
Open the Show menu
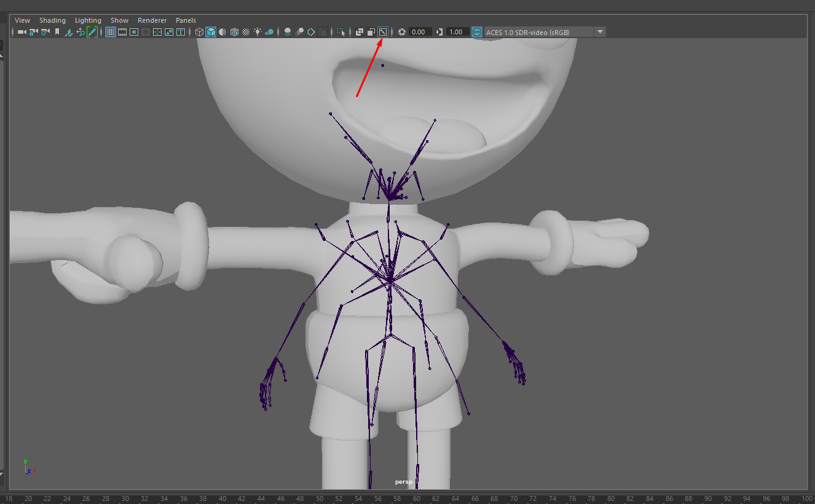[x=119, y=20]
